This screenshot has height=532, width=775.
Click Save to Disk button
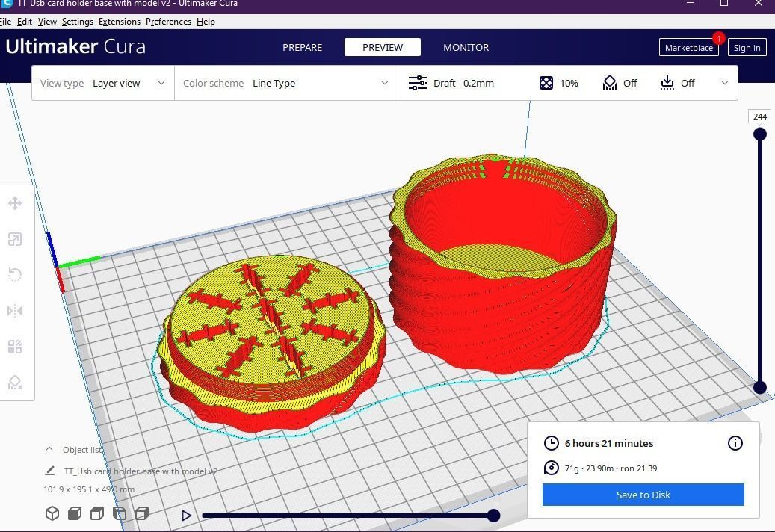(x=643, y=495)
